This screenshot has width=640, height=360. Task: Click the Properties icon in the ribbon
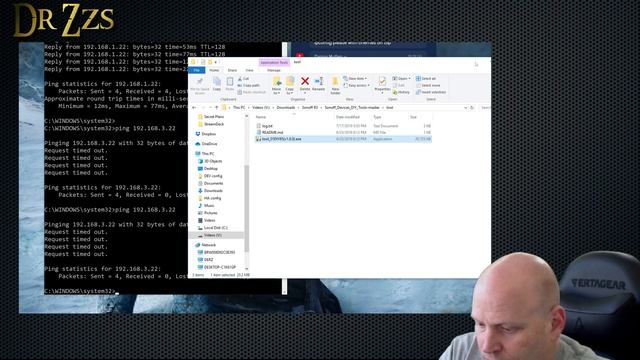(x=382, y=82)
